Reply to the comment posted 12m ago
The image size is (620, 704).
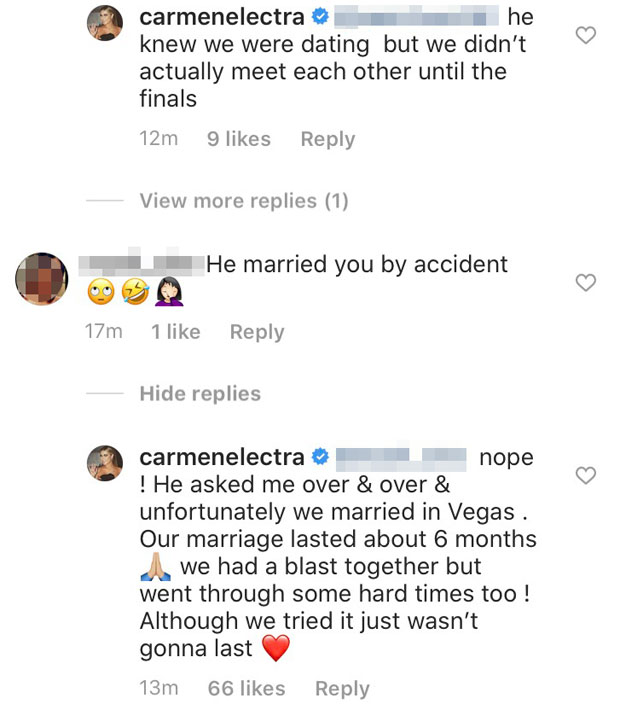coord(327,140)
